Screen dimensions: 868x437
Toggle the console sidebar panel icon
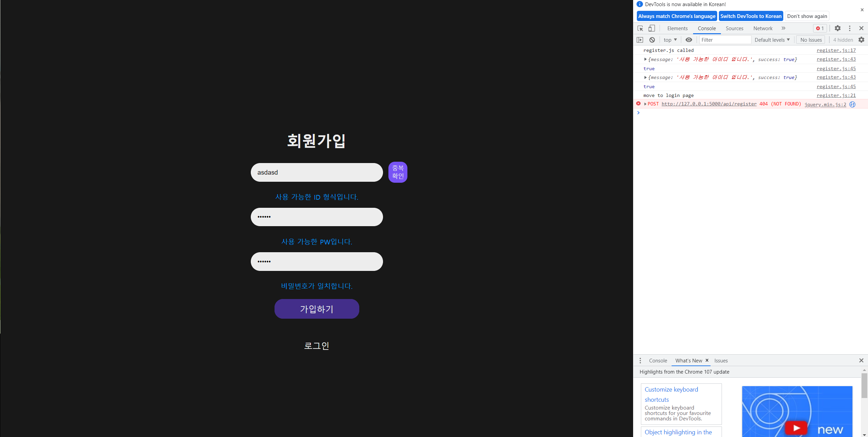[x=640, y=40]
